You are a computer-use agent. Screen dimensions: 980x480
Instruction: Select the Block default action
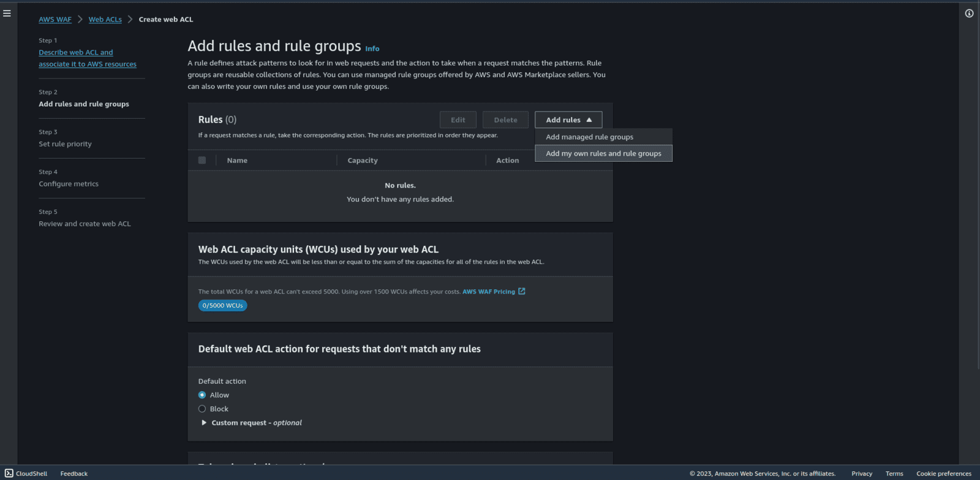tap(202, 409)
